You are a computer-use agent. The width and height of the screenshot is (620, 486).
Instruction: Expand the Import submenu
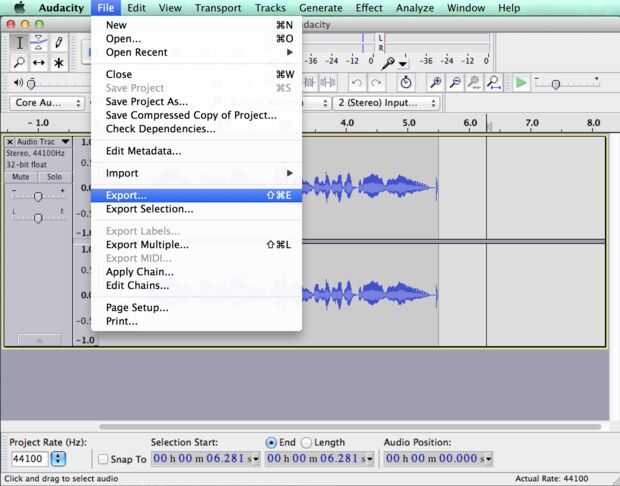coord(196,173)
